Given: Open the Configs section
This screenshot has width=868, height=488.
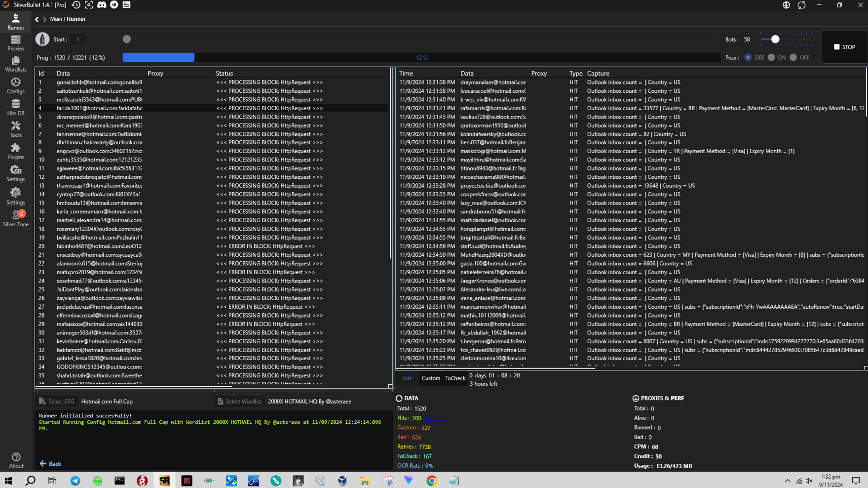Looking at the screenshot, I should coord(15,86).
